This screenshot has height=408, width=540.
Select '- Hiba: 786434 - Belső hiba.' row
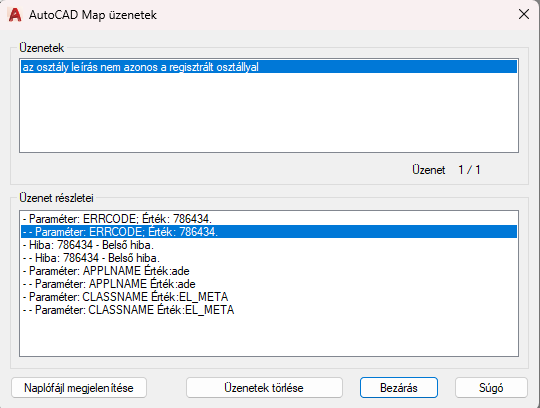[x=269, y=245]
